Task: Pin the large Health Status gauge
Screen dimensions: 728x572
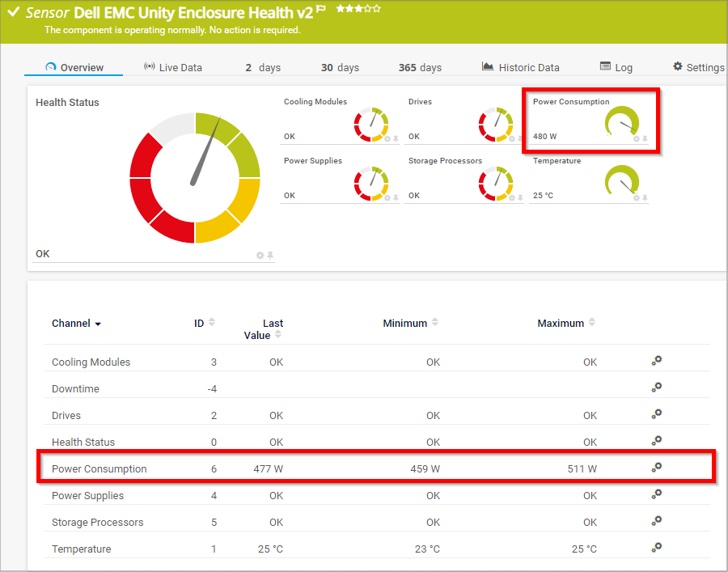Action: point(270,256)
